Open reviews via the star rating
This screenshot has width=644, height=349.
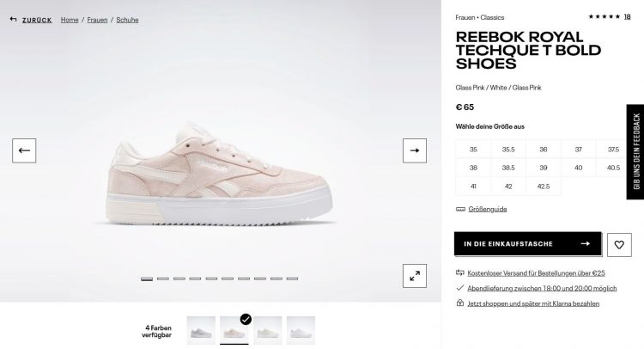point(604,17)
